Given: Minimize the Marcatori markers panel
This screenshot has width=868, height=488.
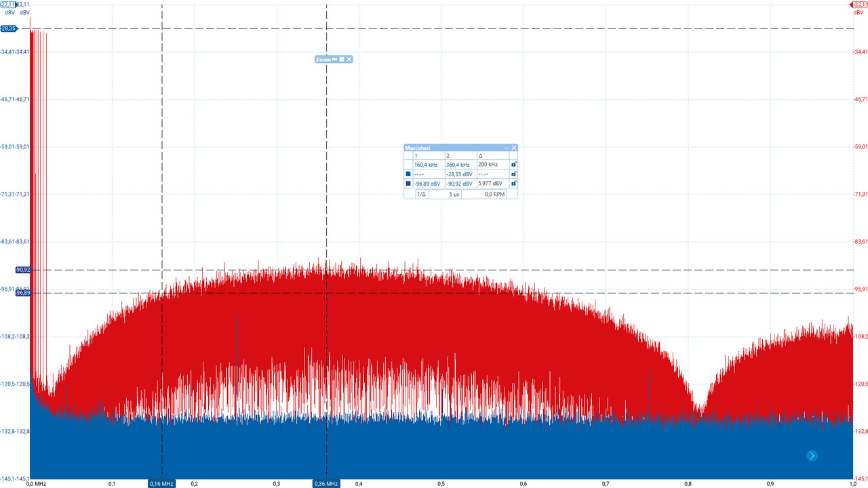Looking at the screenshot, I should click(x=506, y=148).
